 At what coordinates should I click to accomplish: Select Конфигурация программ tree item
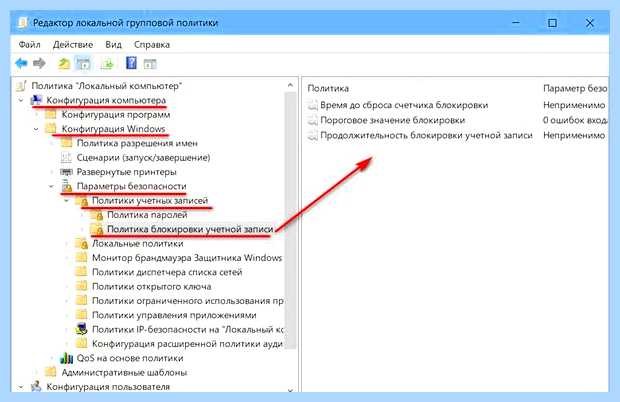click(116, 115)
